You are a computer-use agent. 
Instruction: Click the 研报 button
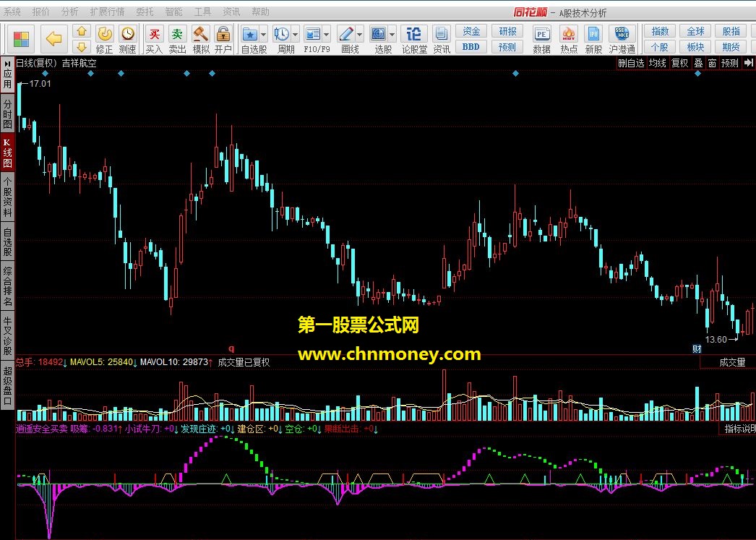(507, 31)
